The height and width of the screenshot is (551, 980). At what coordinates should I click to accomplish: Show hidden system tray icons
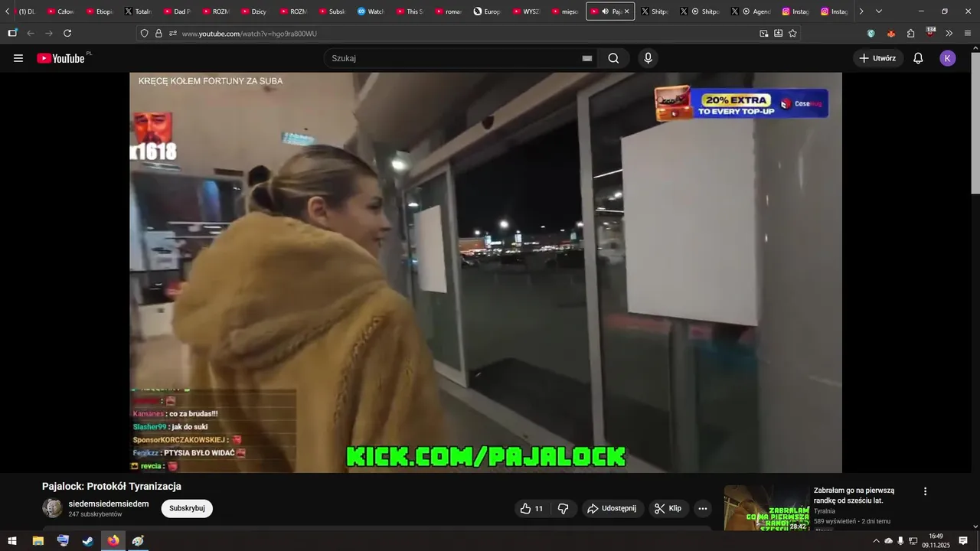click(876, 541)
